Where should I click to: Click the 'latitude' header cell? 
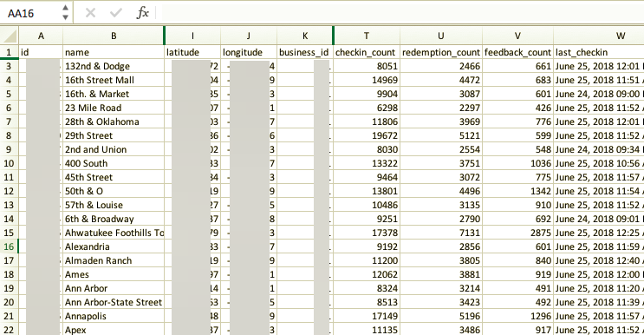192,52
